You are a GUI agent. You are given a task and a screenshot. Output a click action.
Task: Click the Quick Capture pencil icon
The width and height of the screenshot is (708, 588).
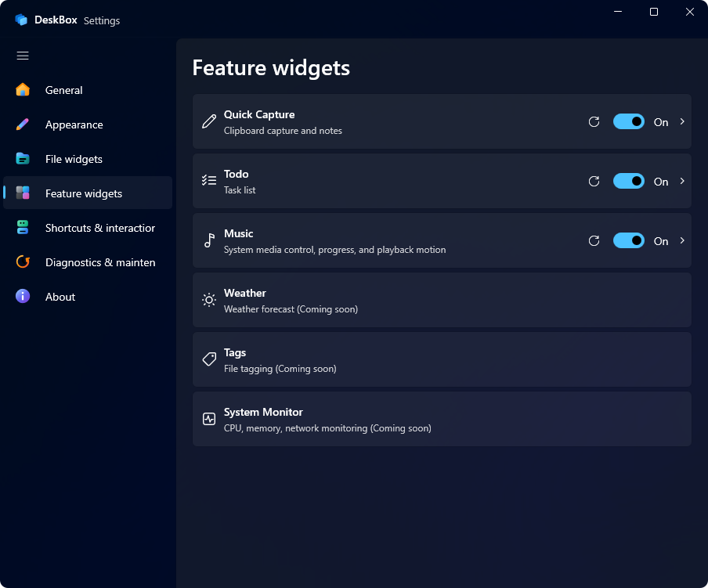click(208, 121)
